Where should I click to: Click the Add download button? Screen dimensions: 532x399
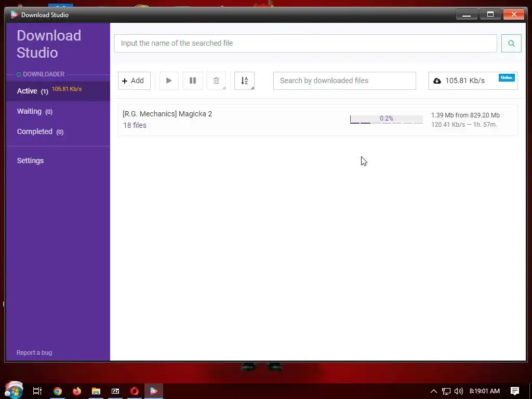click(134, 81)
